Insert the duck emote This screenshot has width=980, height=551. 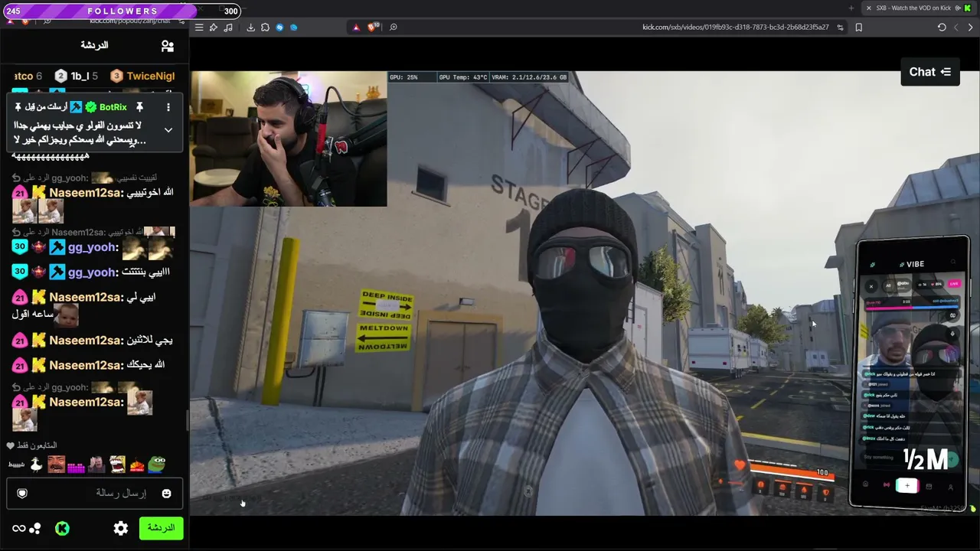[x=35, y=465]
